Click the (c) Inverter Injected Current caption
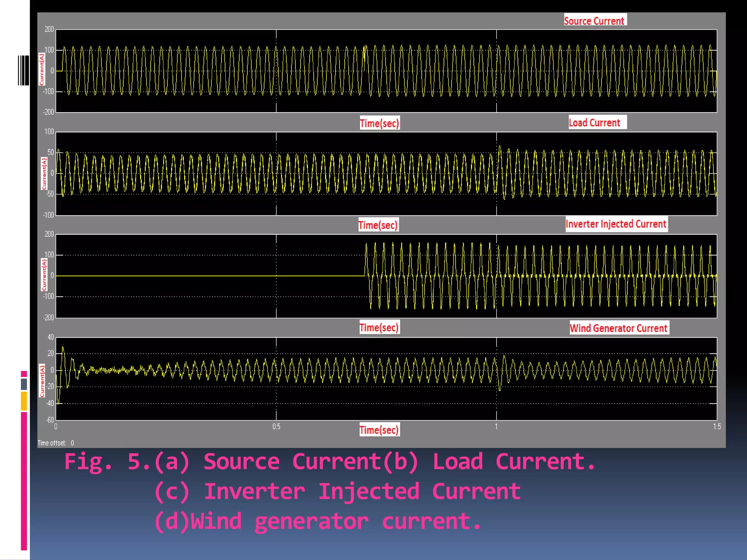The width and height of the screenshot is (747, 560). click(337, 491)
